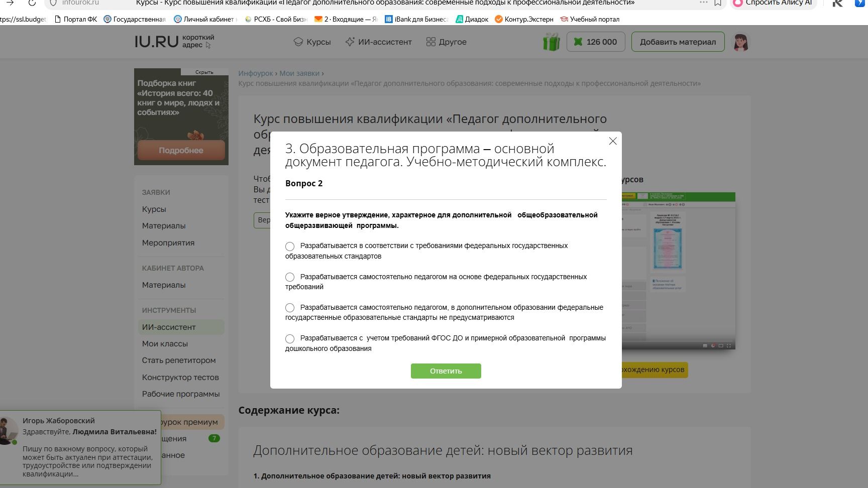Open the РСХБ - Свой Бизнес bookmark
Viewport: 868px width, 488px height.
276,19
